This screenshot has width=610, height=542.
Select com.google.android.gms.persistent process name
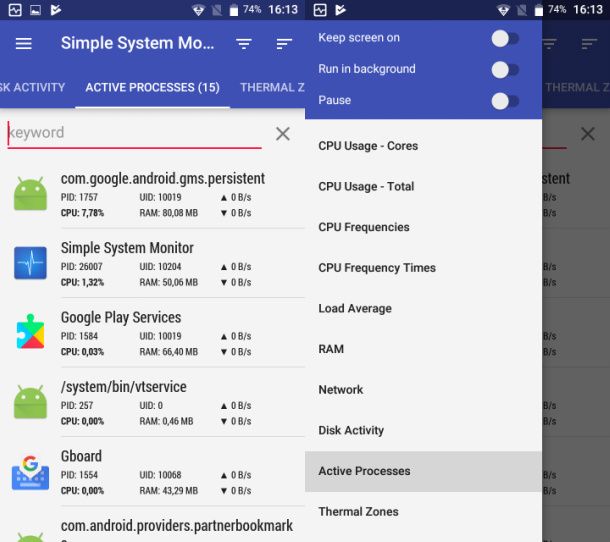[163, 179]
